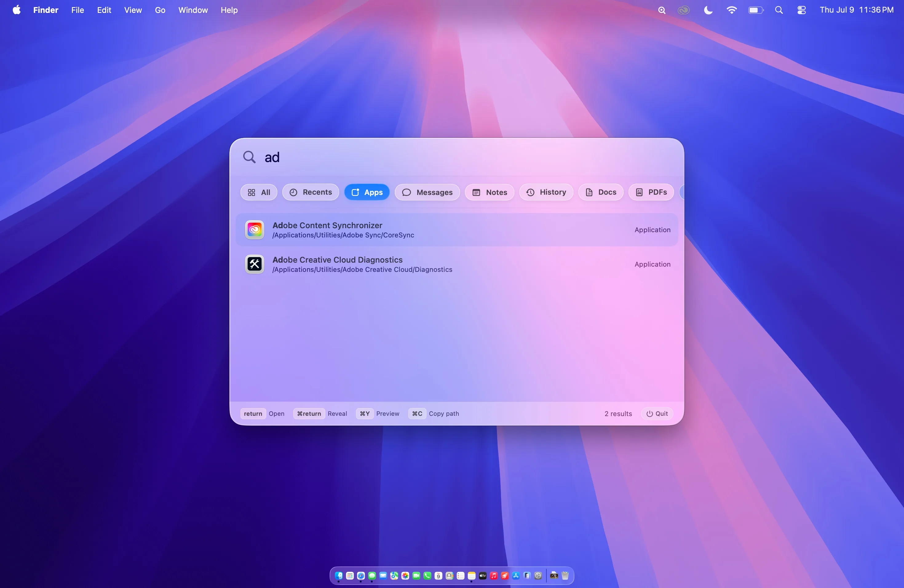Open Contacts from the Dock

[449, 575]
